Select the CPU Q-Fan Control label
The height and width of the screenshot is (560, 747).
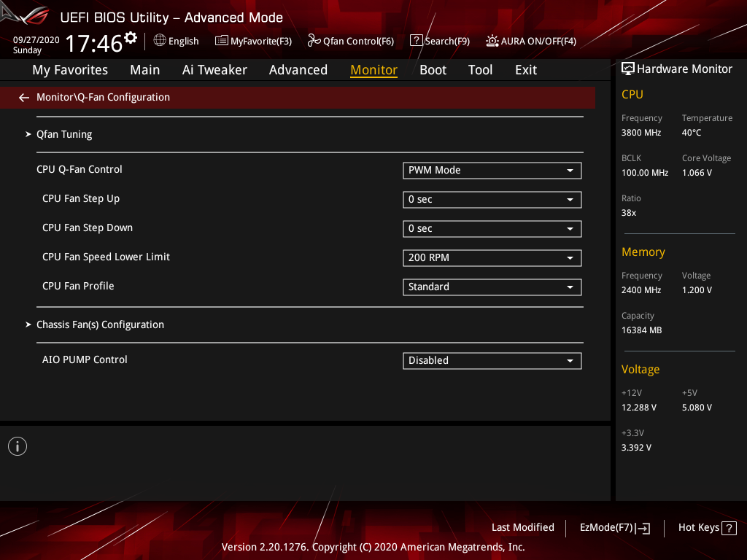(80, 169)
